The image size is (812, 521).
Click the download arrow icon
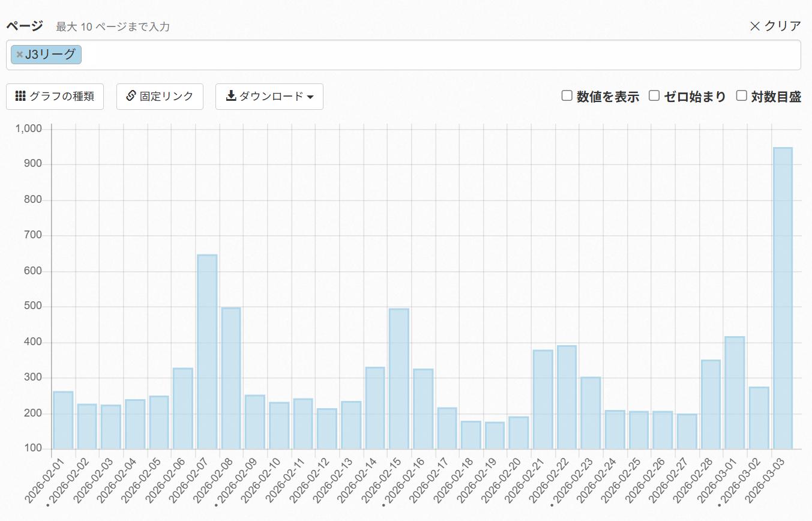230,96
